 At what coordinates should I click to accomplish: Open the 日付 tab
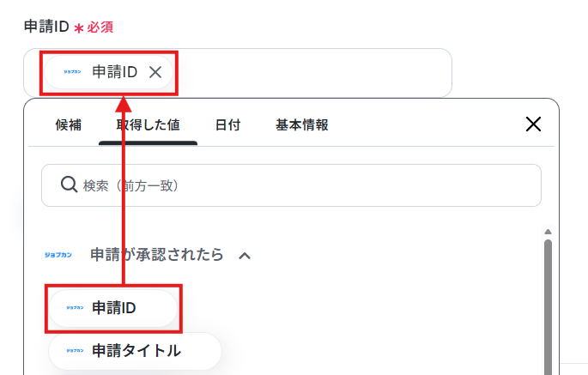[x=227, y=125]
